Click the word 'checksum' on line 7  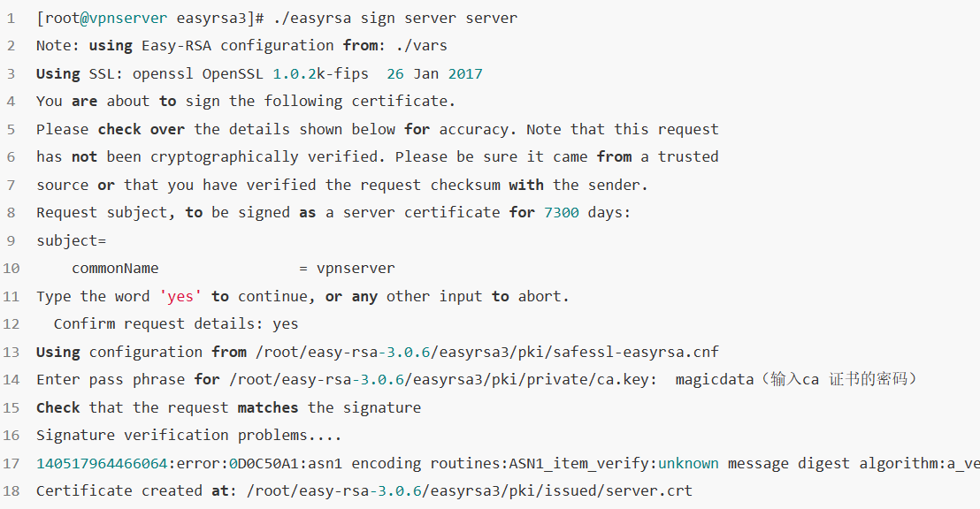pos(465,185)
